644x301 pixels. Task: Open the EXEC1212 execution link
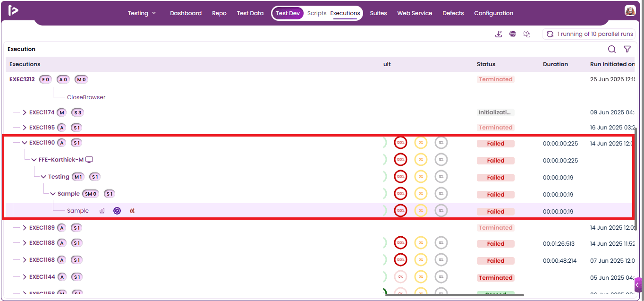[x=22, y=79]
